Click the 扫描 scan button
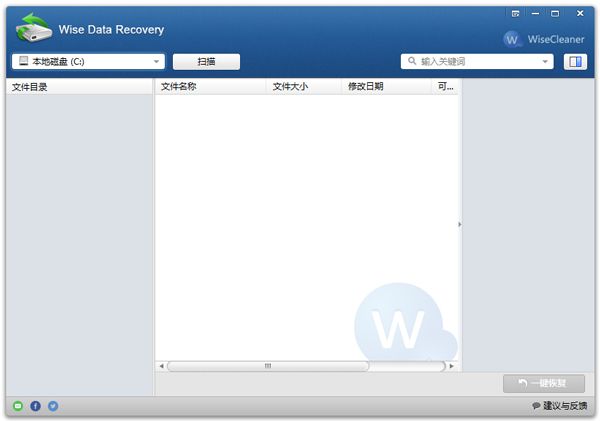This screenshot has height=421, width=600. coord(206,62)
